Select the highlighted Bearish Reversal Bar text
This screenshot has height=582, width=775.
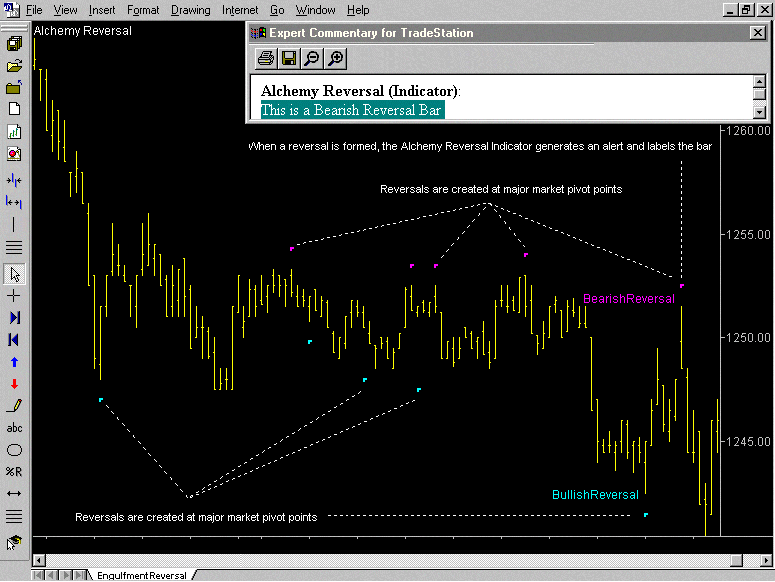(352, 110)
